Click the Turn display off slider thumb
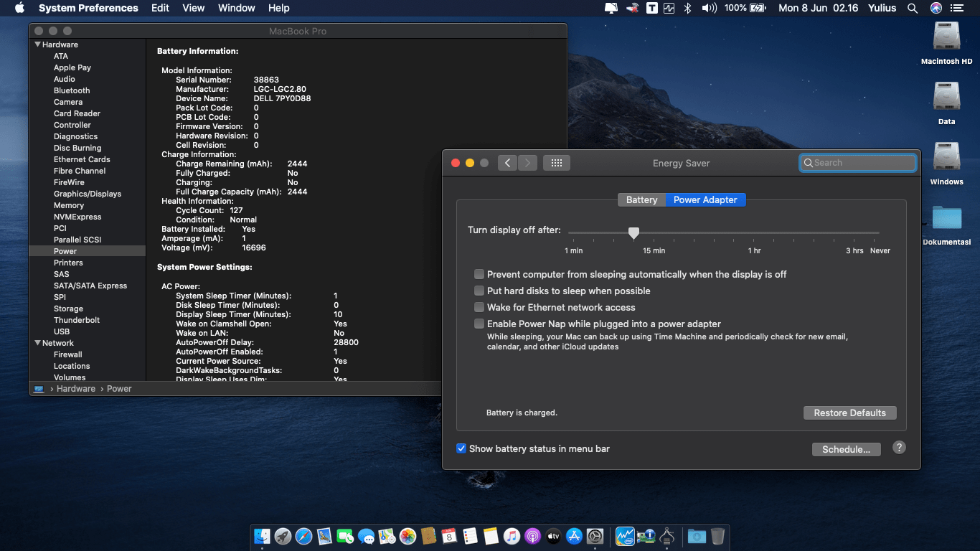The image size is (980, 551). point(633,233)
